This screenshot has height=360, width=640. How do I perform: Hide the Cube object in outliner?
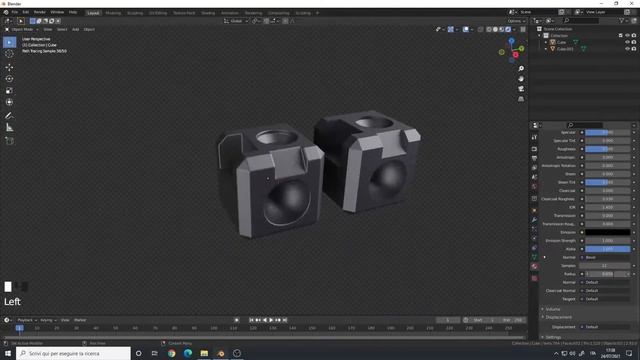(627, 42)
